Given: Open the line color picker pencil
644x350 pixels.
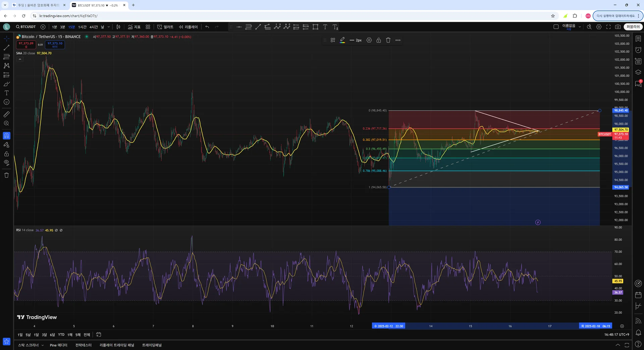Looking at the screenshot, I should pyautogui.click(x=342, y=40).
